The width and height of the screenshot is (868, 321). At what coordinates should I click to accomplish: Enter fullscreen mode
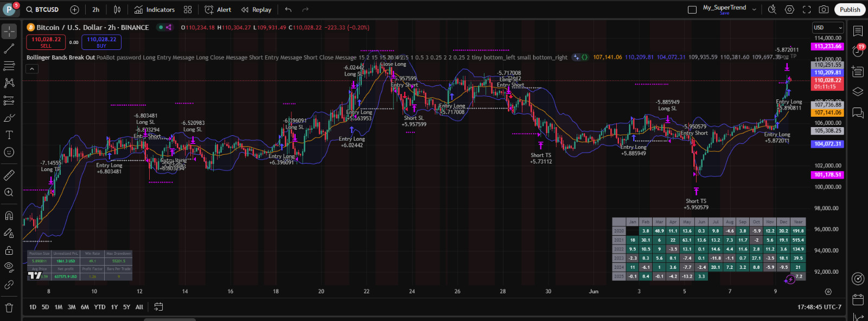click(807, 9)
